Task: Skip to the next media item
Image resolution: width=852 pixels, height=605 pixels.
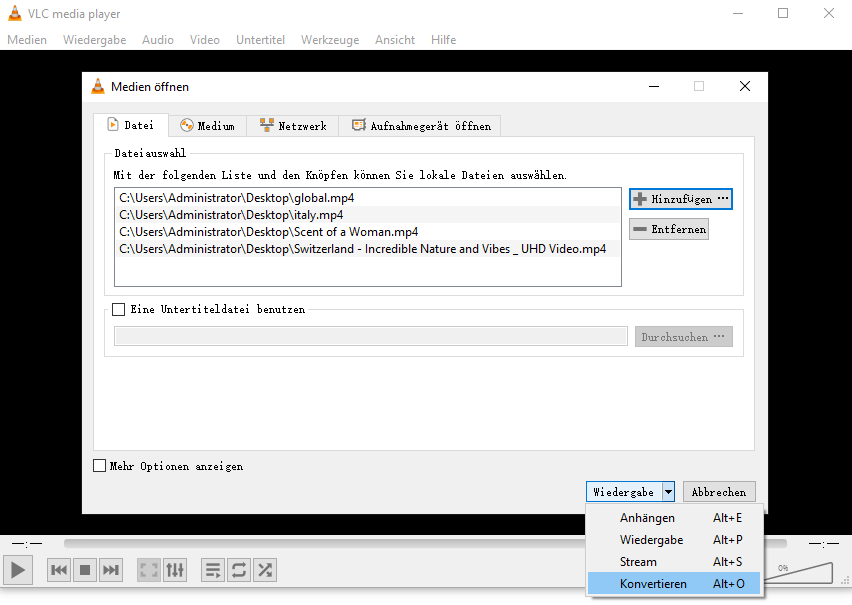Action: tap(111, 570)
